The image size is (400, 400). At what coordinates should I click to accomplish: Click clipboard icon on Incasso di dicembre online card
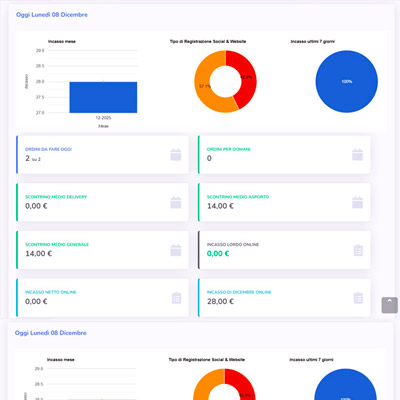coord(358,298)
